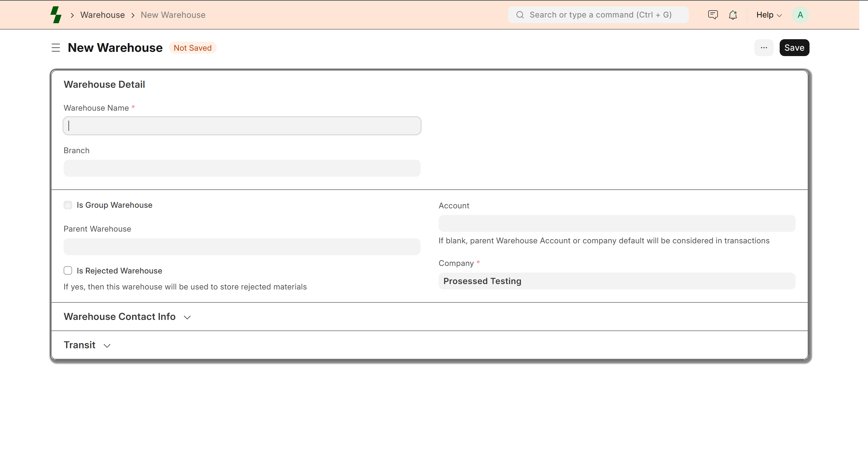Open the Help dropdown menu
The height and width of the screenshot is (458, 868).
point(769,15)
